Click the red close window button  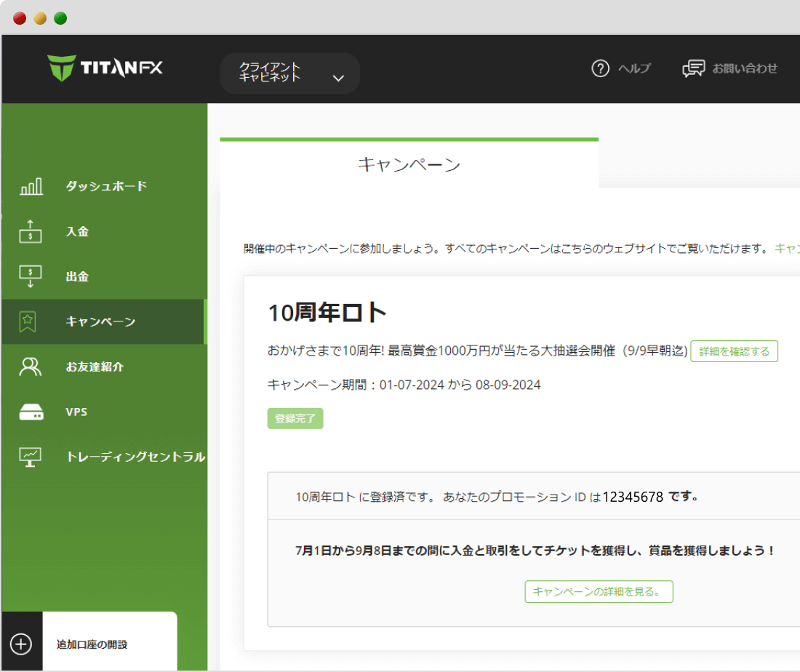[x=20, y=18]
